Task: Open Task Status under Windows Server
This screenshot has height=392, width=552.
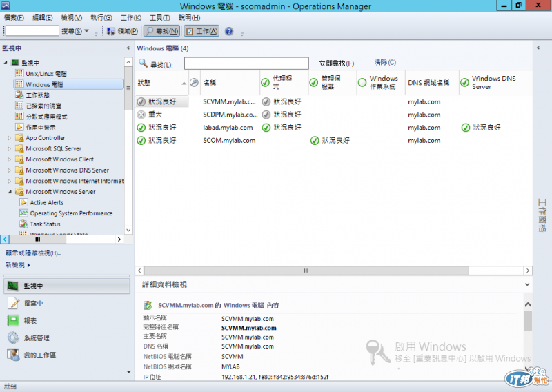Action: click(45, 224)
